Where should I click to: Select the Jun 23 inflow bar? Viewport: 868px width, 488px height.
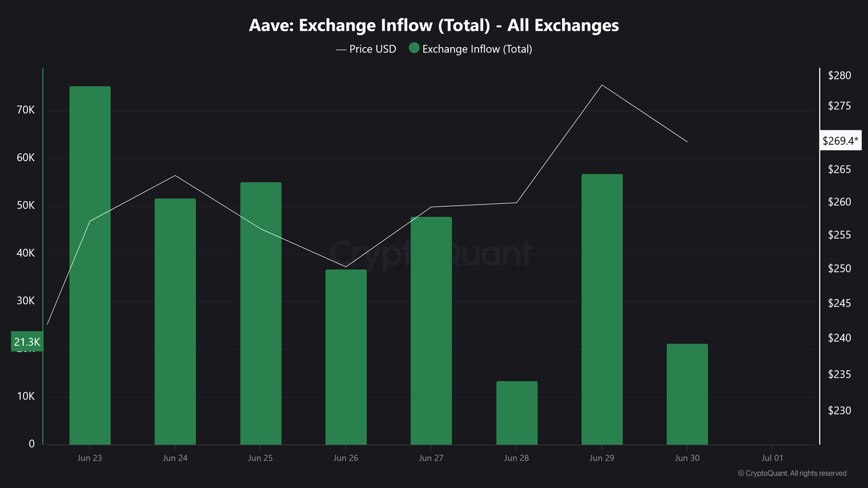(90, 266)
